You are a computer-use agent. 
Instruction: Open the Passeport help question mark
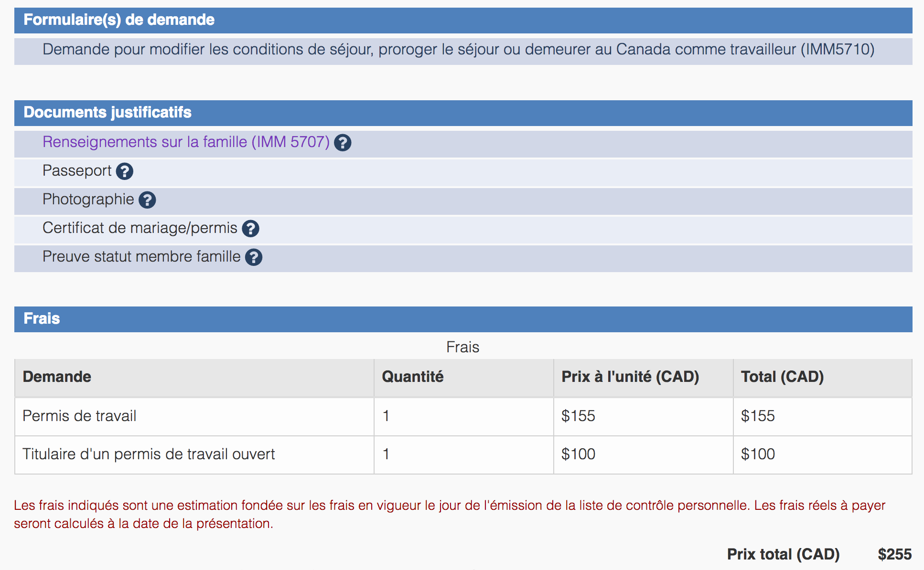(125, 171)
